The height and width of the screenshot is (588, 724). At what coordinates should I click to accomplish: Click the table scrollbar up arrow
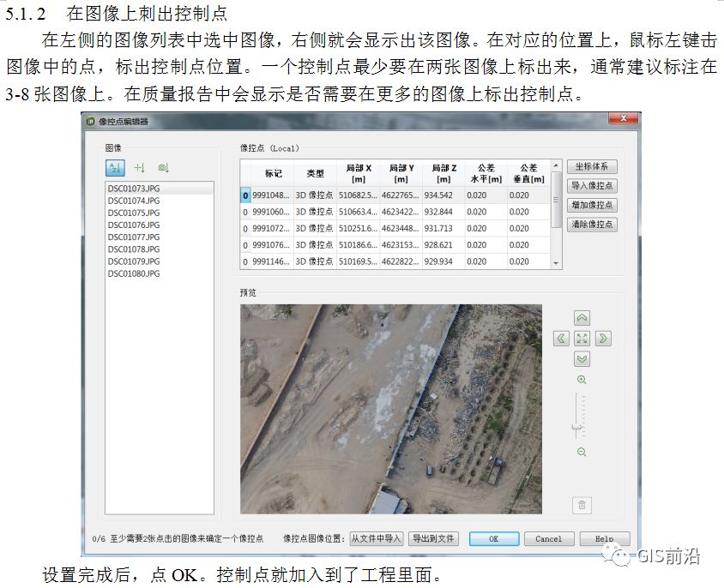coord(556,165)
